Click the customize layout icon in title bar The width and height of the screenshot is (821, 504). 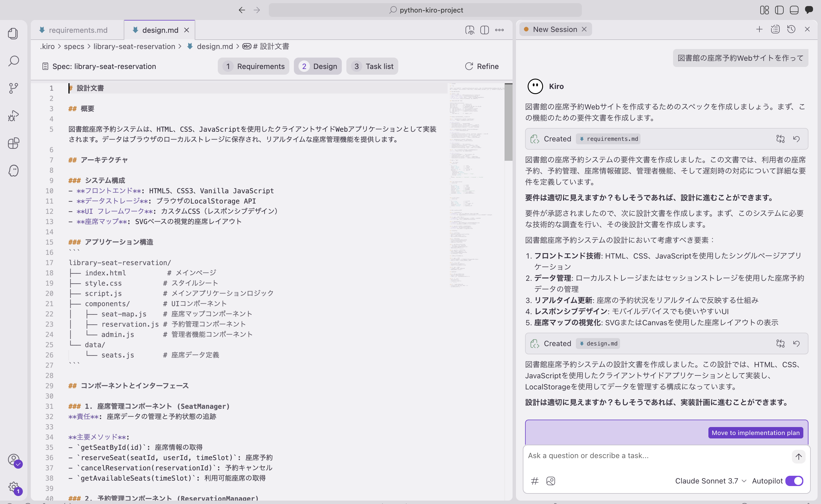[x=764, y=10]
